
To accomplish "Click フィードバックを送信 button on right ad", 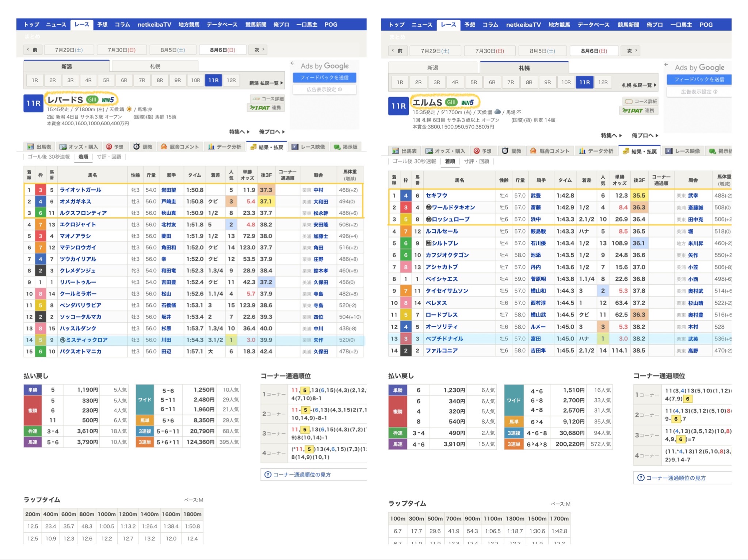I will [x=699, y=80].
